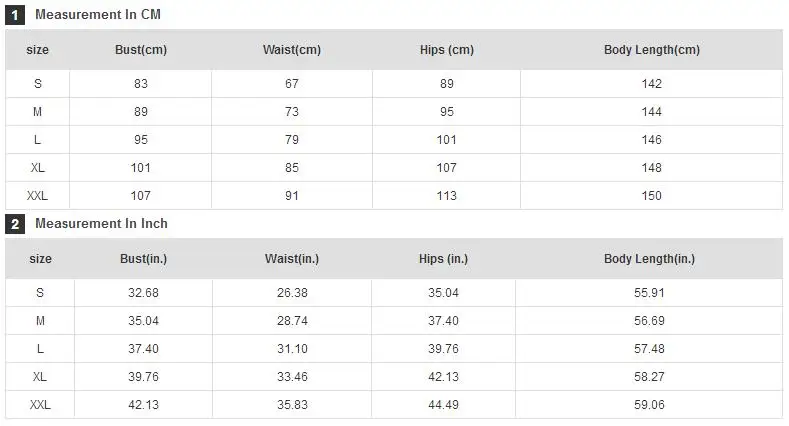Click the hips value 113 for XXL
The width and height of the screenshot is (789, 426).
point(446,196)
